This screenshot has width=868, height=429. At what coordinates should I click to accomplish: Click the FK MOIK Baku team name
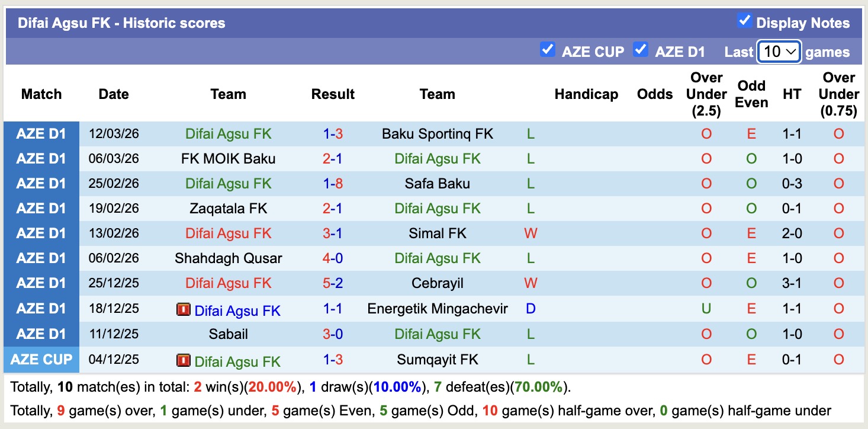coord(228,159)
